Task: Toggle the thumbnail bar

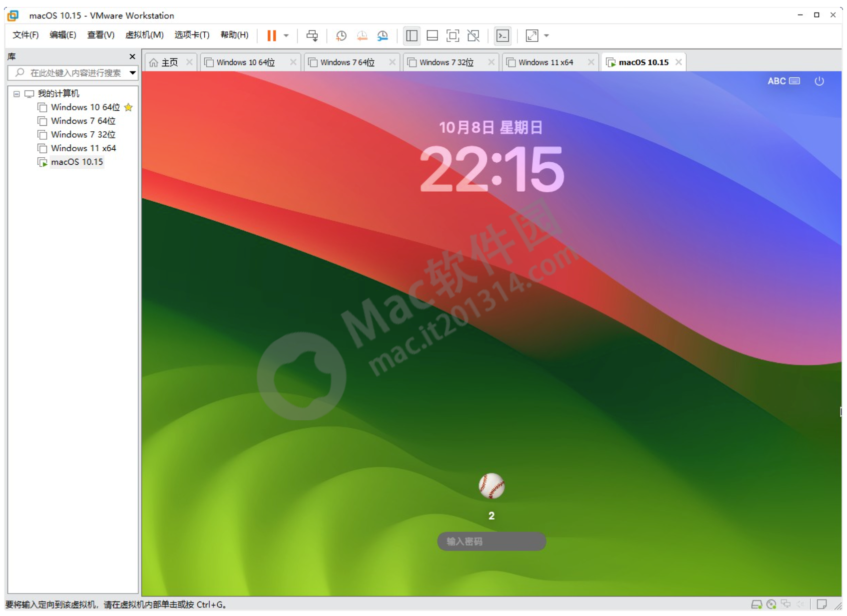Action: 431,35
